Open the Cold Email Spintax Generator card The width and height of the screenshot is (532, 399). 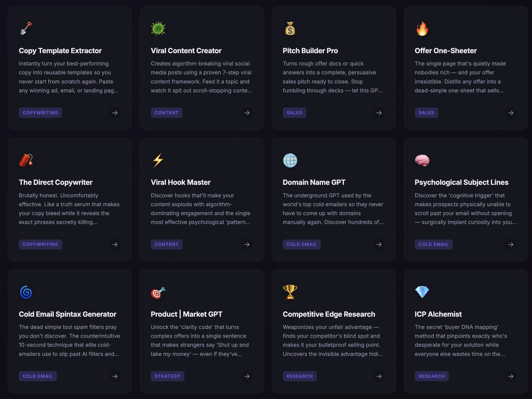70,332
